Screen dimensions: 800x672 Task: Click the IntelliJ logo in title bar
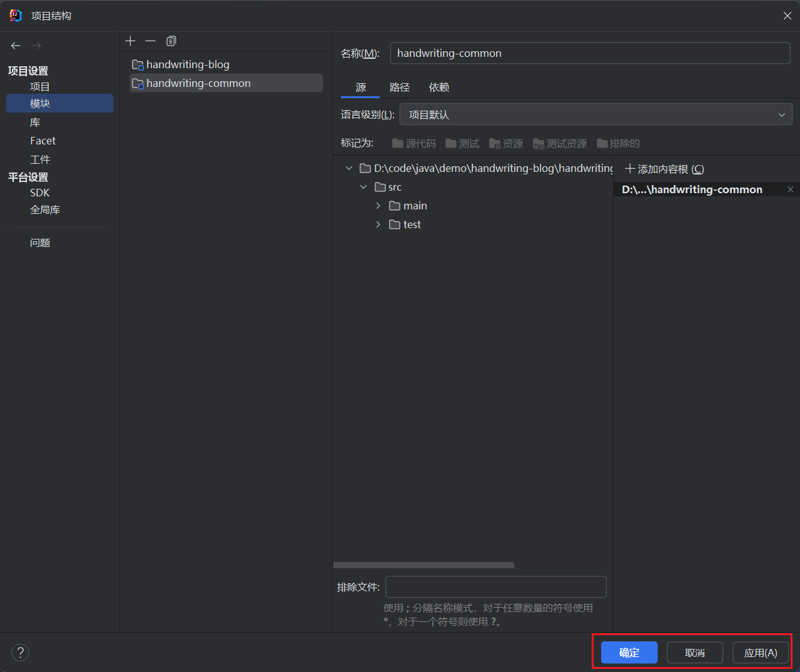click(16, 16)
